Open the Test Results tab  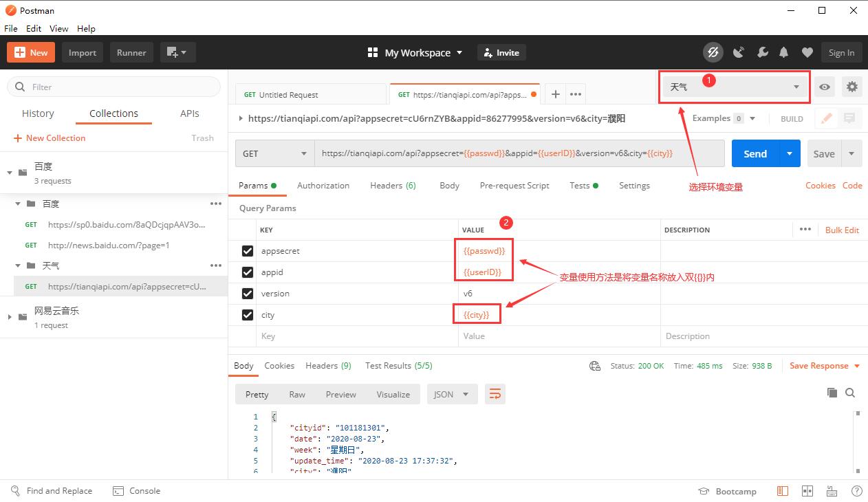coord(399,366)
